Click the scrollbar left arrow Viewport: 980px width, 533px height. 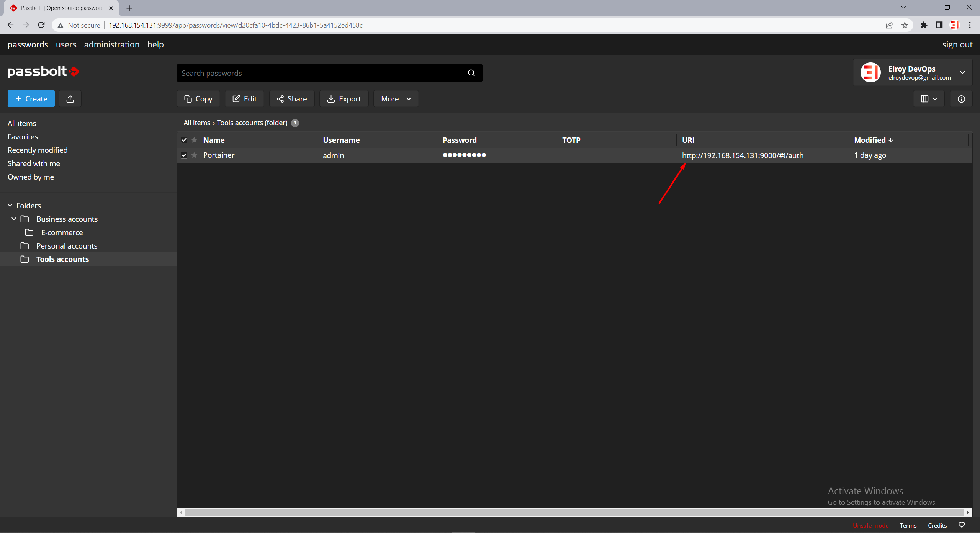pos(181,512)
